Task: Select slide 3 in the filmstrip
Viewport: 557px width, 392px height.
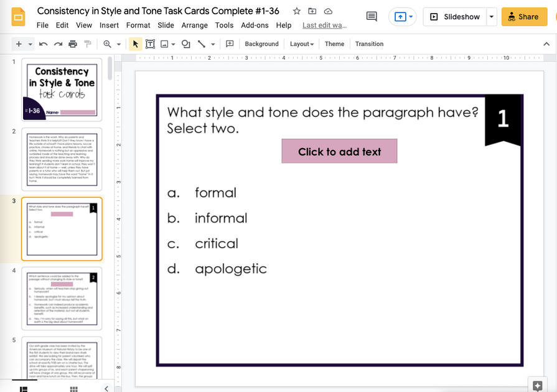Action: (x=62, y=228)
